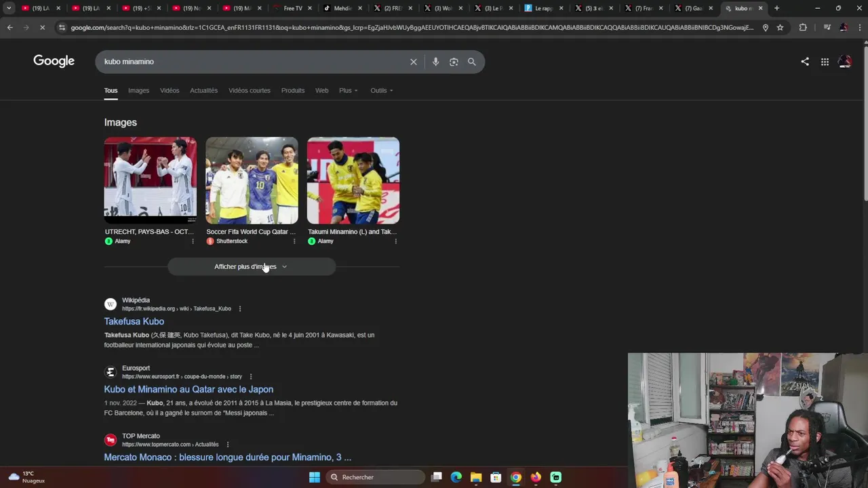Click the TOP Mercato source name
This screenshot has height=488, width=868.
point(140,436)
